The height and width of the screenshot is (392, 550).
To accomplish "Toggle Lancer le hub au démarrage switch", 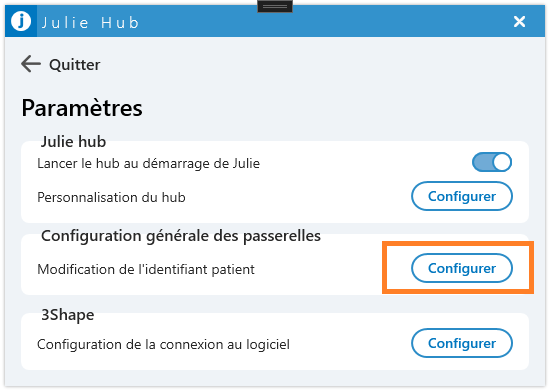I will point(492,162).
